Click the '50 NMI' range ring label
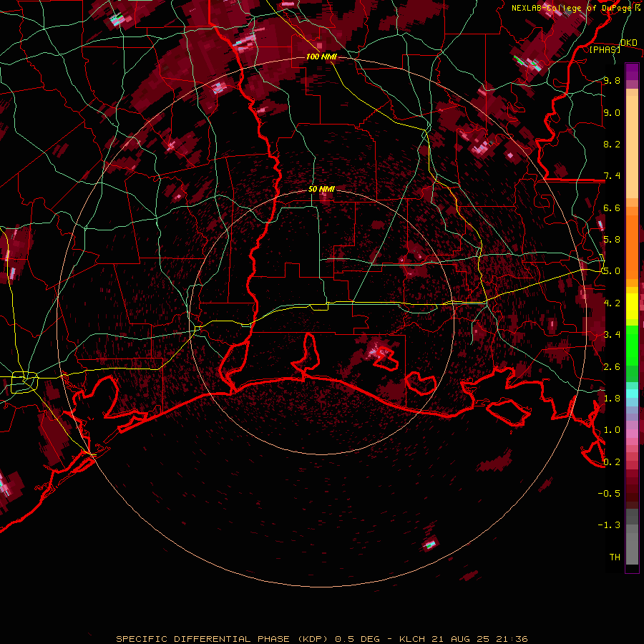 click(x=321, y=189)
